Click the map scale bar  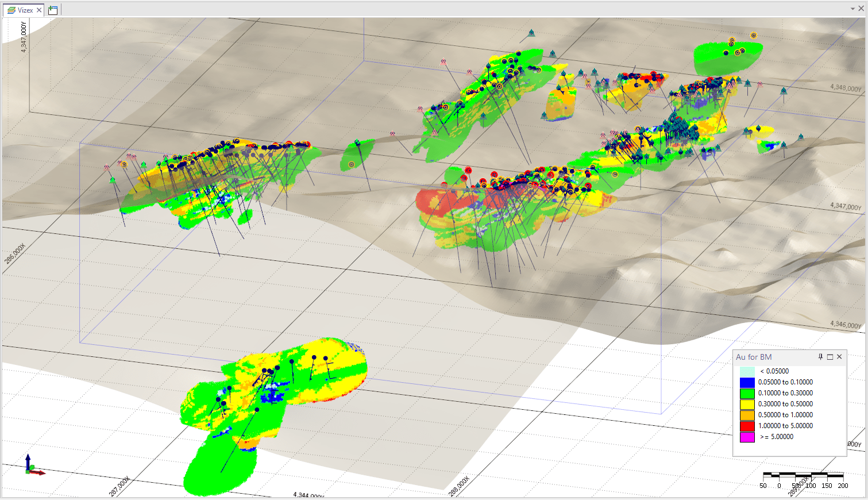pos(803,476)
